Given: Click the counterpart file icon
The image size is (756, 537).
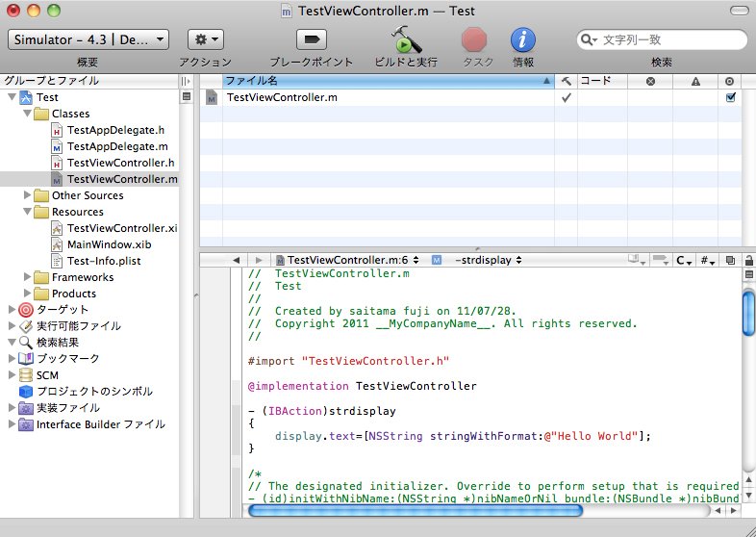Looking at the screenshot, I should (730, 261).
